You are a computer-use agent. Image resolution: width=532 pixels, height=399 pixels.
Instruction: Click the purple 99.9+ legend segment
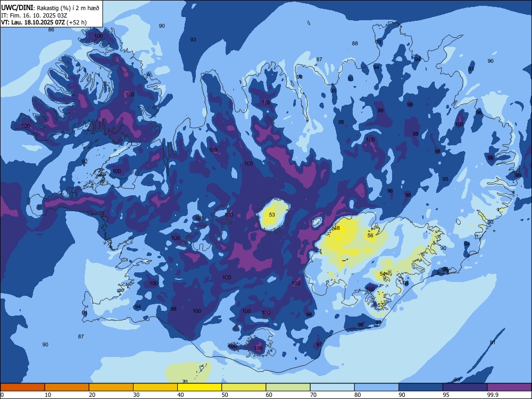click(x=509, y=387)
